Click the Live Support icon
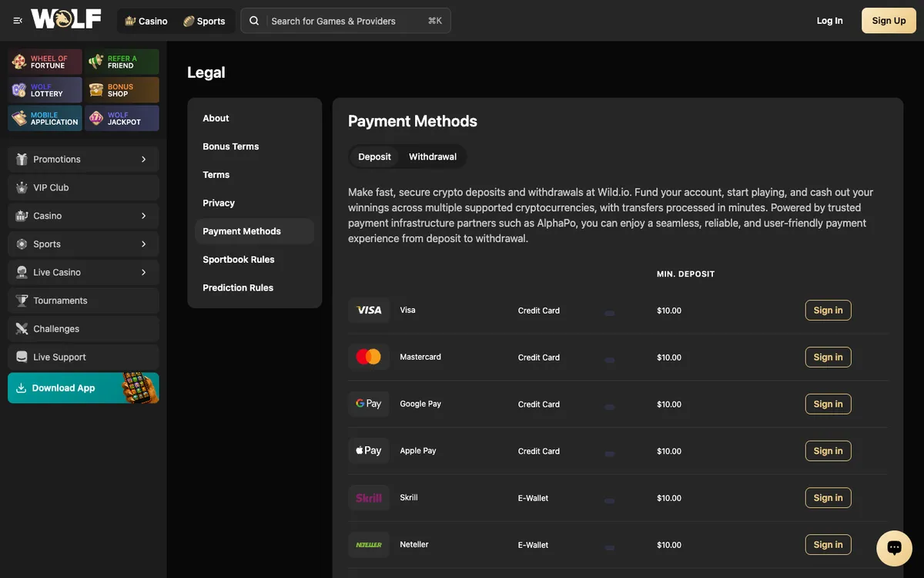 pyautogui.click(x=22, y=357)
